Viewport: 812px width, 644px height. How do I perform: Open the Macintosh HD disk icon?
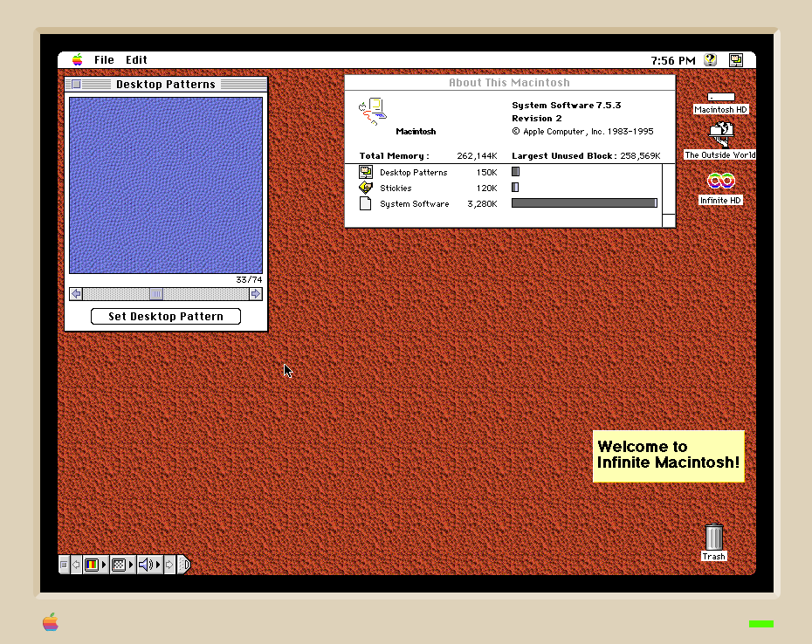(x=720, y=98)
